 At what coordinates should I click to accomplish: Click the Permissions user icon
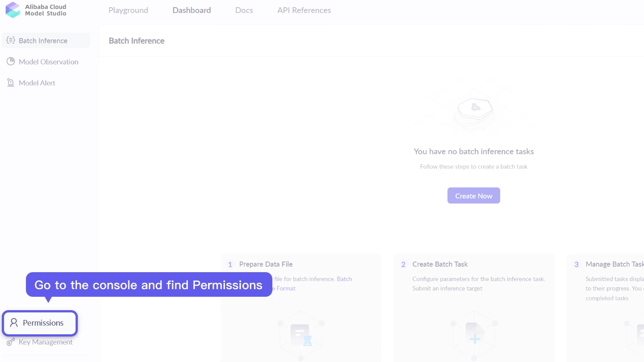tap(14, 323)
